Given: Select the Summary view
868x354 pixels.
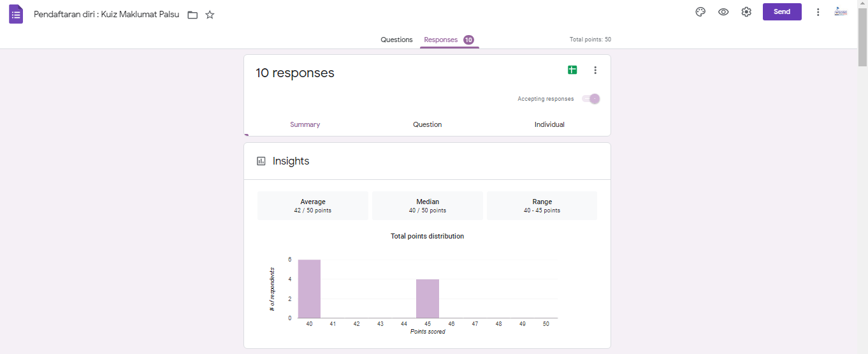Looking at the screenshot, I should 305,124.
